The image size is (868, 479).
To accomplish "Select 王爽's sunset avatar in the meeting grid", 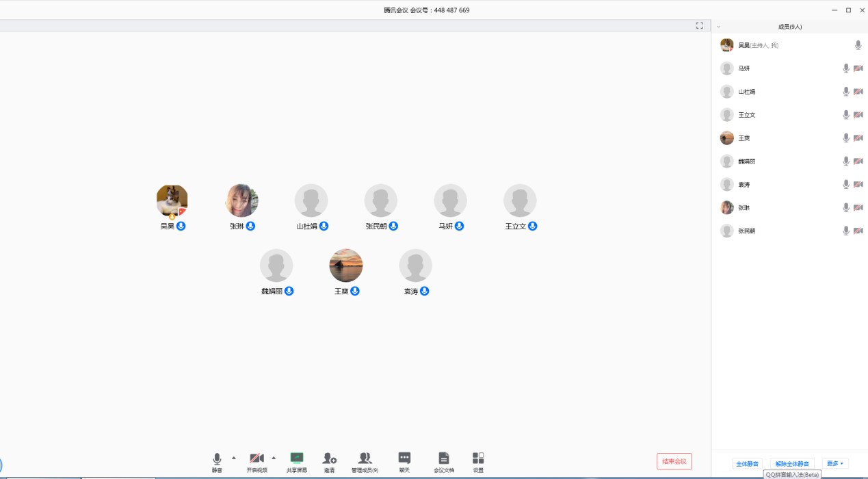I will pyautogui.click(x=346, y=266).
